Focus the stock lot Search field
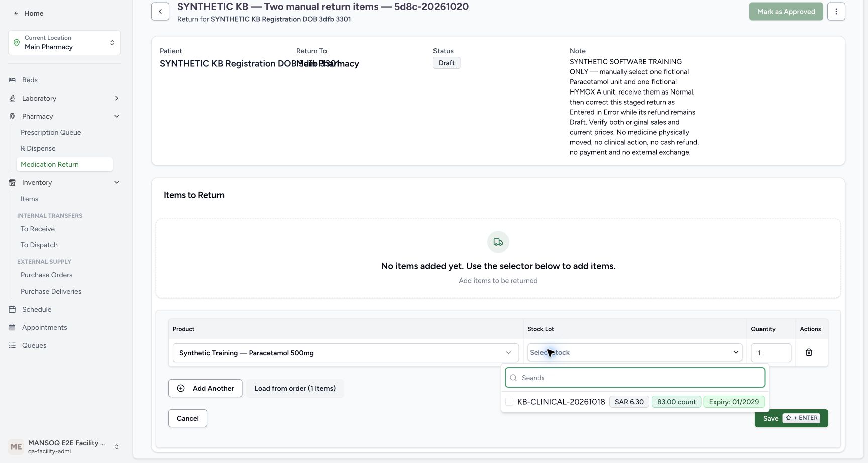 tap(635, 378)
